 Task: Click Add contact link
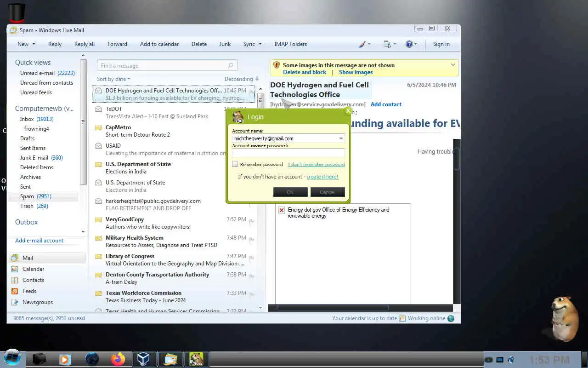point(386,104)
